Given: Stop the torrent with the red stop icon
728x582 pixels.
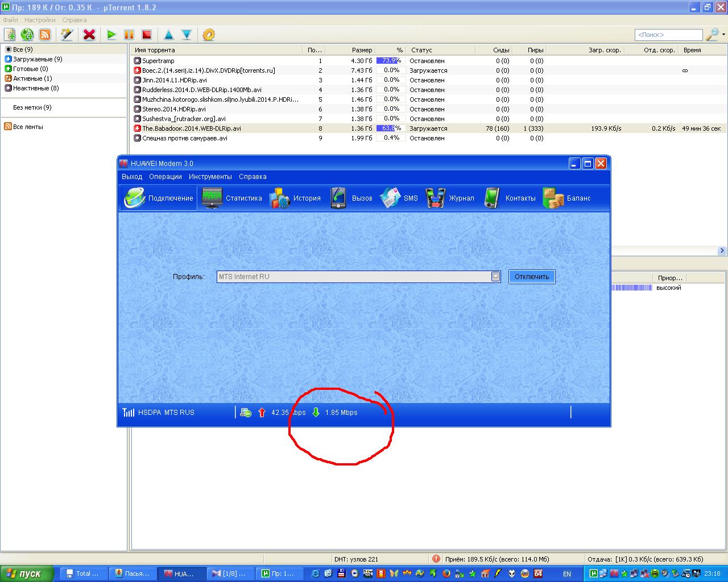Looking at the screenshot, I should click(x=147, y=35).
